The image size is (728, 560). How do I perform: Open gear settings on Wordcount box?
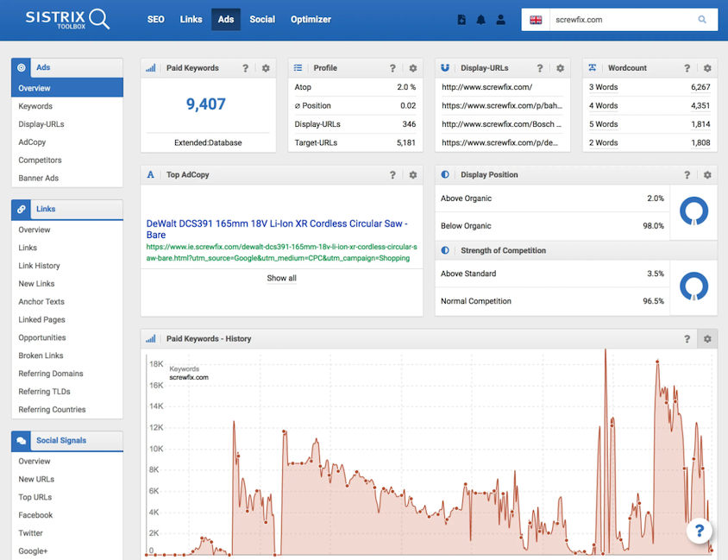pos(707,68)
